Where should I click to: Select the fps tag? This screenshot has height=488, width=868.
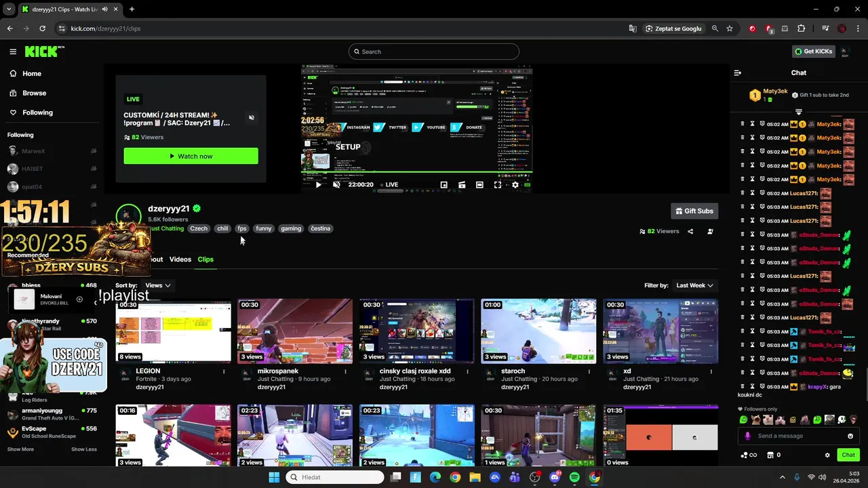point(242,228)
